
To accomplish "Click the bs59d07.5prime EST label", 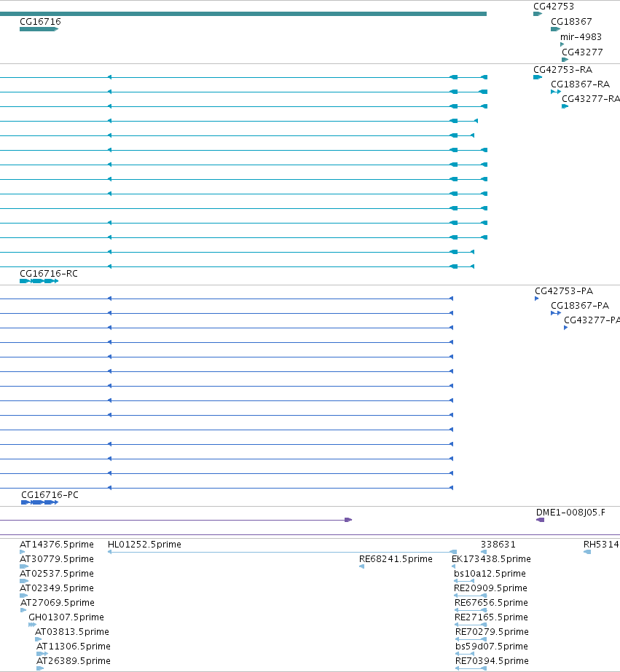I will (492, 647).
